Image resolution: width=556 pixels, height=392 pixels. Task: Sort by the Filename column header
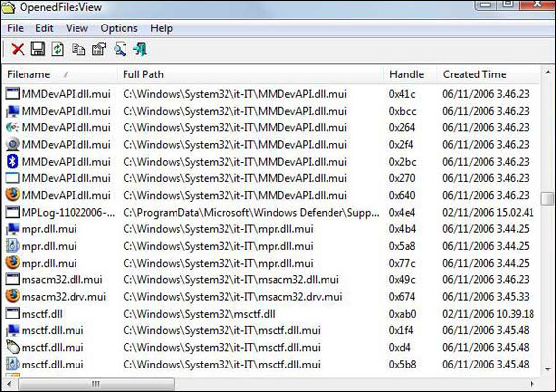point(60,74)
